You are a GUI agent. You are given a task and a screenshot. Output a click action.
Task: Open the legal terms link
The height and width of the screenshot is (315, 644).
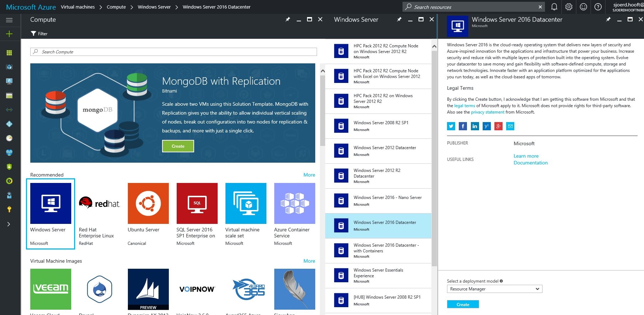click(x=464, y=106)
